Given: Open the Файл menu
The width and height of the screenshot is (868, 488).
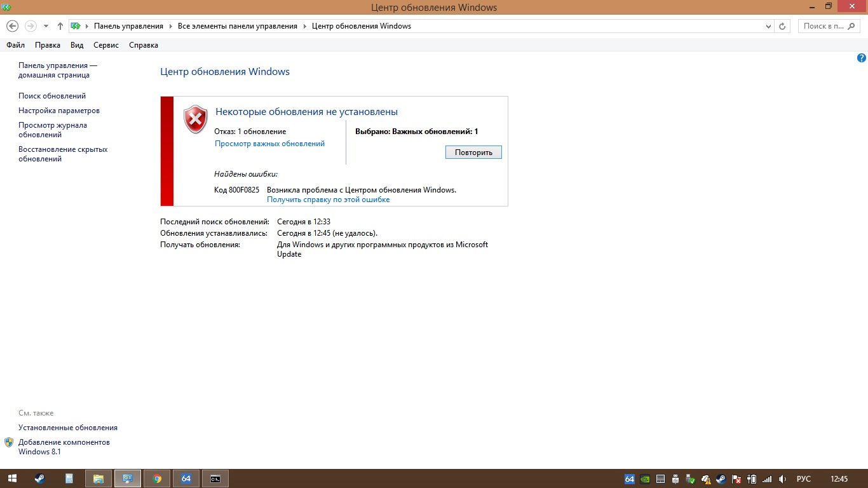Looking at the screenshot, I should point(15,45).
